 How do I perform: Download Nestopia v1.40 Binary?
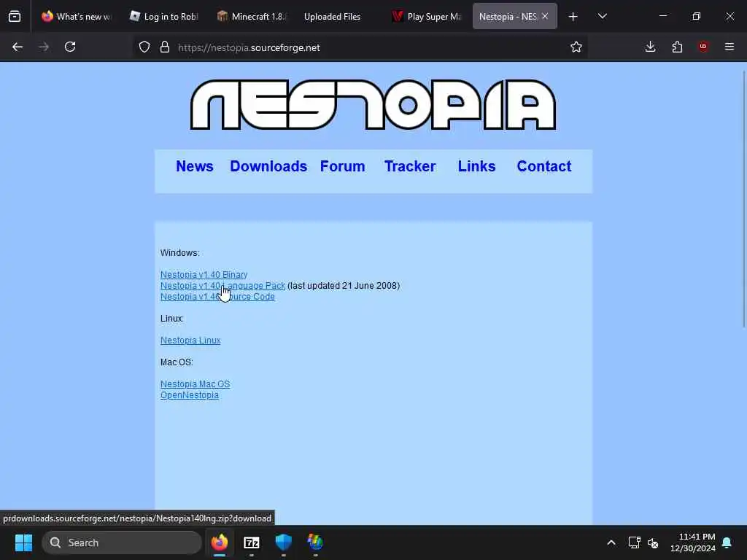[204, 275]
